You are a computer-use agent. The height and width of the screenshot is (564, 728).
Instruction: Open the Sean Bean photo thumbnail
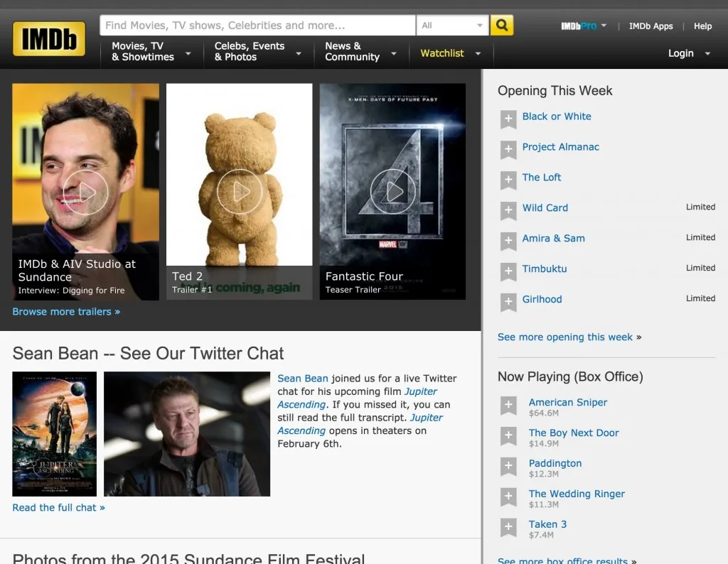click(x=187, y=434)
